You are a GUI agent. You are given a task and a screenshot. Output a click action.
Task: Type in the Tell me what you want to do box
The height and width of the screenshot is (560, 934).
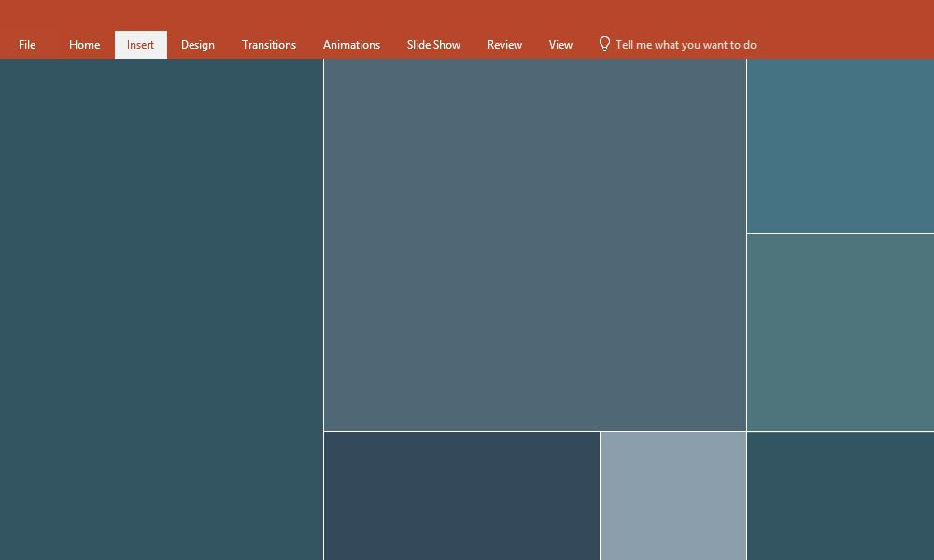pos(686,45)
